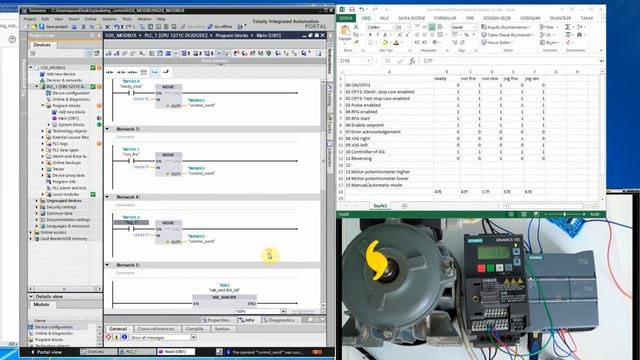
Task: Show information filter icon in Info panel
Action: (x=124, y=337)
